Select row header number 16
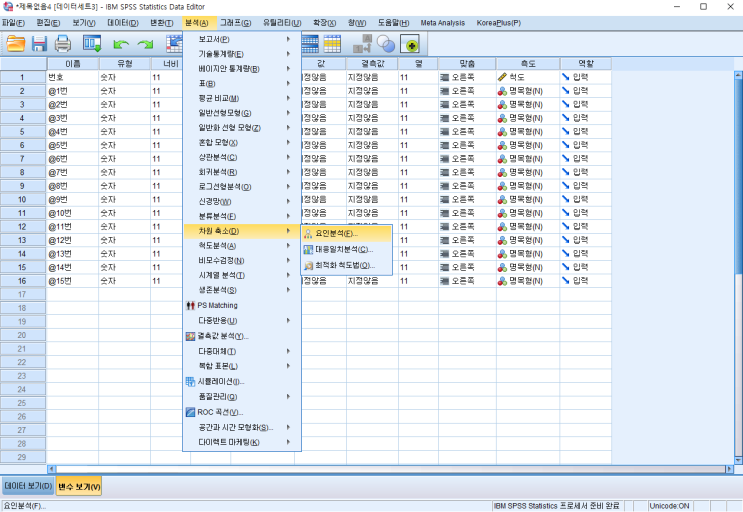The image size is (743, 512). [x=22, y=281]
